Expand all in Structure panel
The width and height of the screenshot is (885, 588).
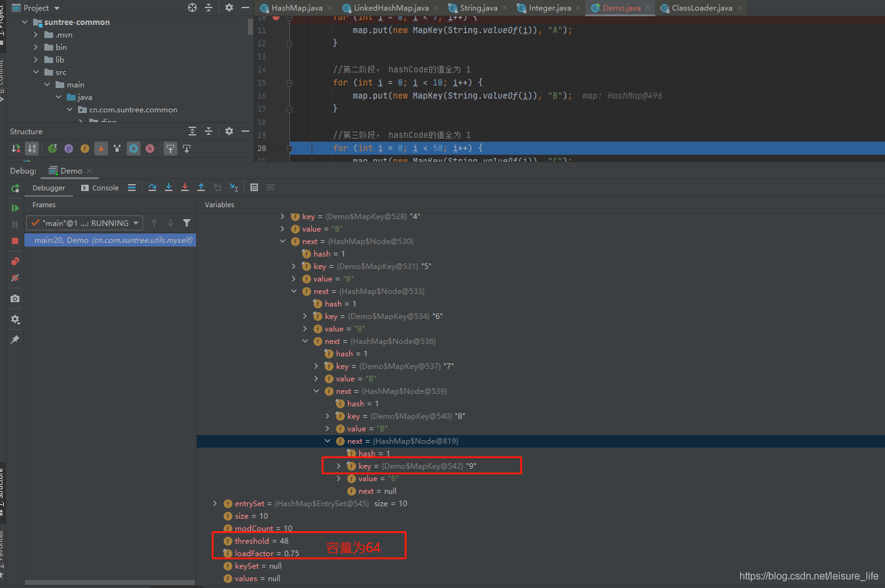coord(192,131)
